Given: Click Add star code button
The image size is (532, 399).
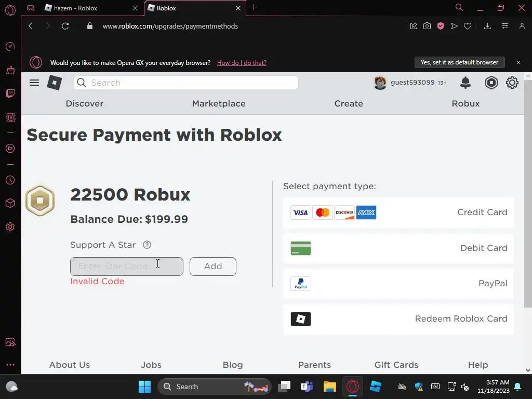Looking at the screenshot, I should coord(212,267).
